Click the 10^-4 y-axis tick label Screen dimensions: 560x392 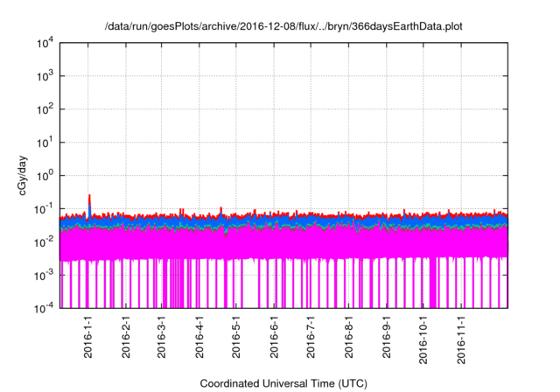43,307
